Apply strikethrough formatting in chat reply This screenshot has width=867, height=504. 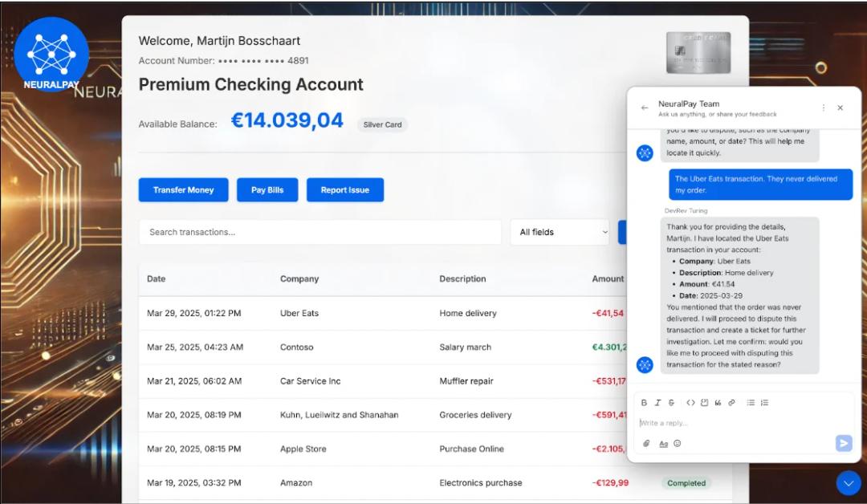(x=671, y=403)
